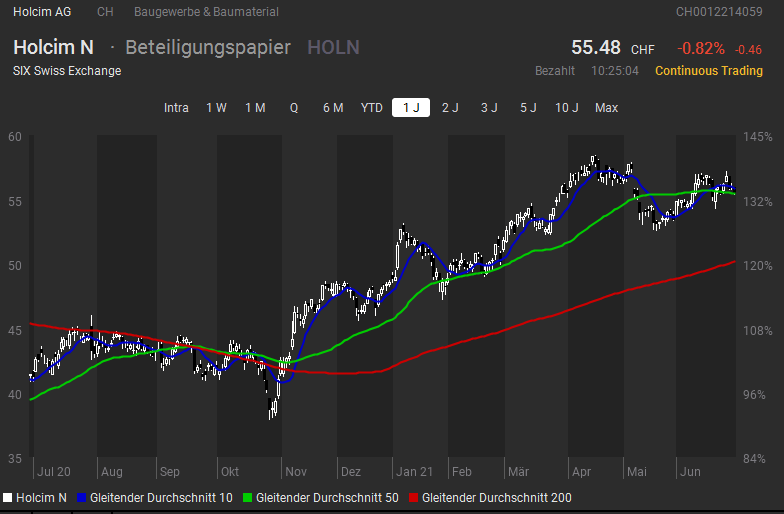784x514 pixels.
Task: Click the Jun axis label
Action: point(690,472)
